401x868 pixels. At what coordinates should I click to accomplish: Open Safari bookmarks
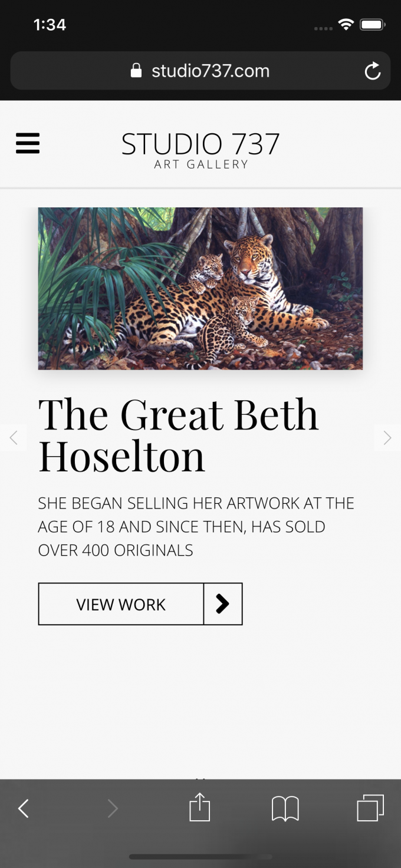pyautogui.click(x=285, y=808)
